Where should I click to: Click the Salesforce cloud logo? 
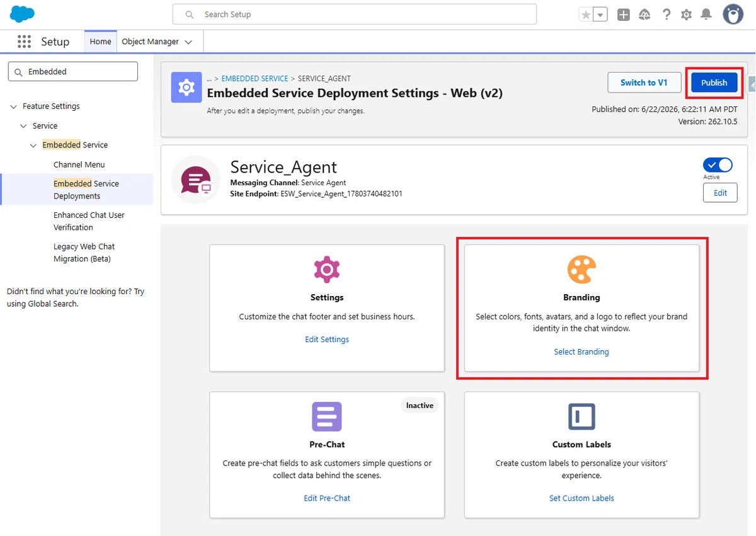(23, 13)
